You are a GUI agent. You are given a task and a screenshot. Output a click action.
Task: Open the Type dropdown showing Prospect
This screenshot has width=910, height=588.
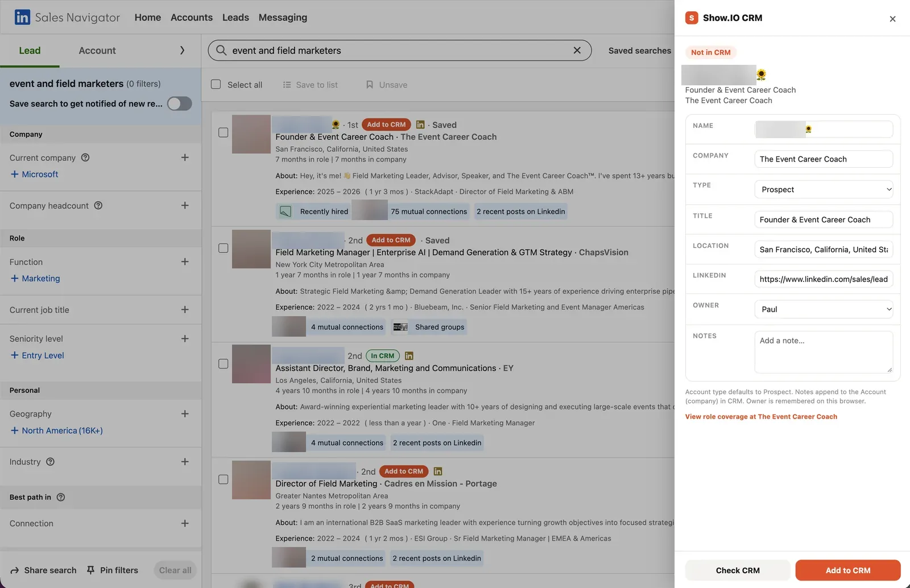click(x=824, y=189)
